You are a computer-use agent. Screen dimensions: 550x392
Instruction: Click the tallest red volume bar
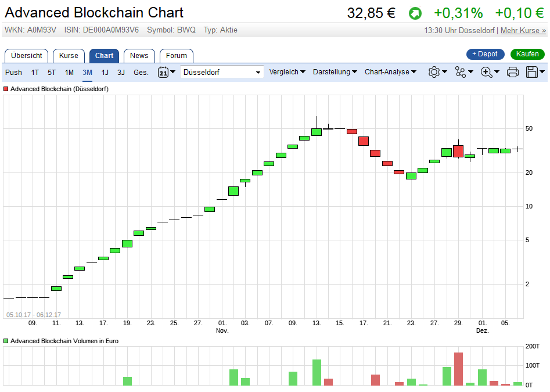pos(458,369)
